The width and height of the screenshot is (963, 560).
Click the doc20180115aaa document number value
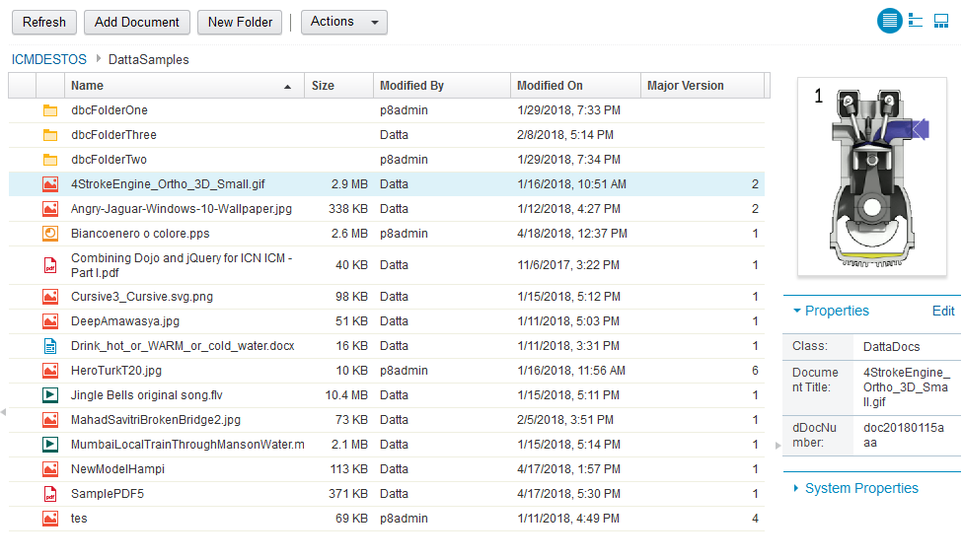click(x=904, y=435)
